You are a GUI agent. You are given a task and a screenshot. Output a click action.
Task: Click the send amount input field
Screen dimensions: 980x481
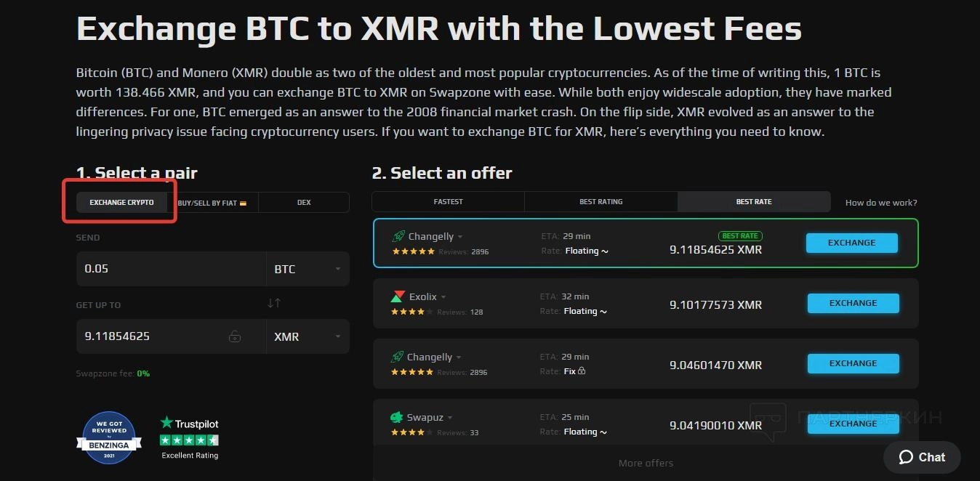pyautogui.click(x=171, y=269)
